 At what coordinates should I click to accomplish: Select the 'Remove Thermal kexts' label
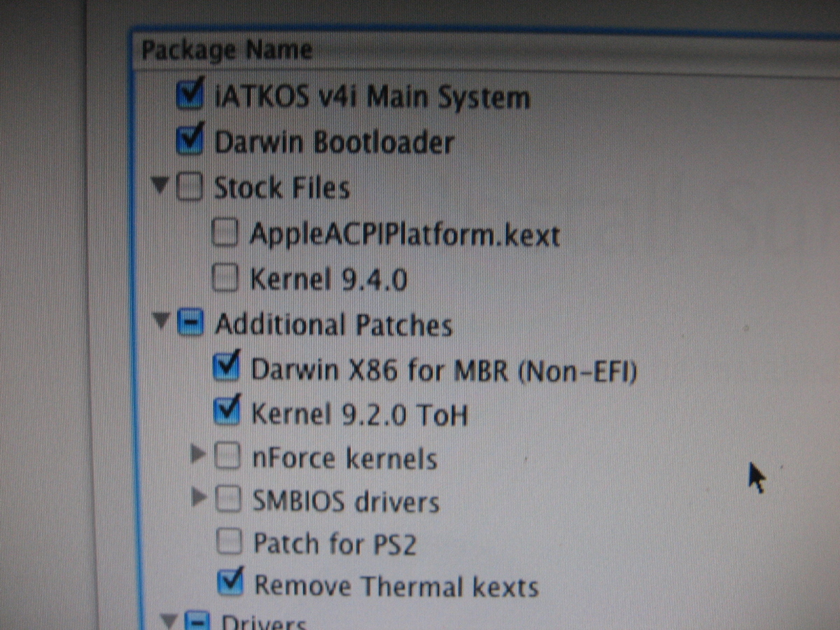click(x=396, y=585)
